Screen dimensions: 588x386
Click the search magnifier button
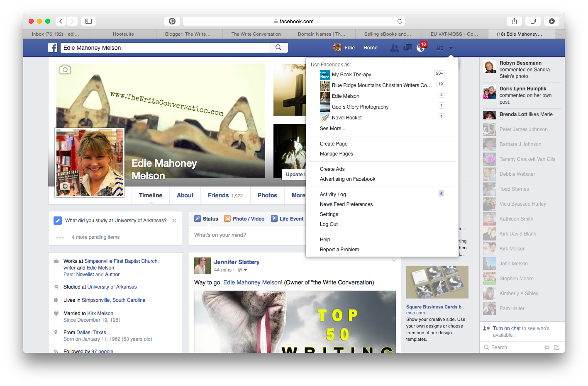[x=278, y=48]
